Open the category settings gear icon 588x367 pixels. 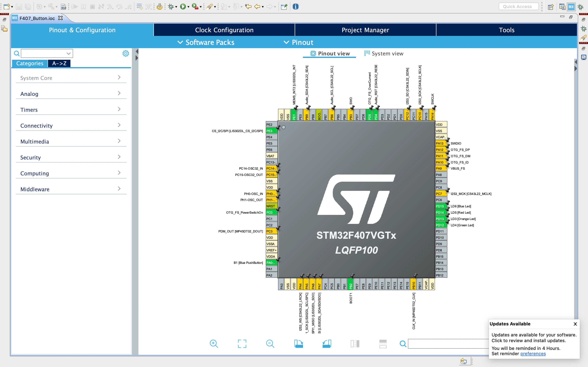pos(126,53)
